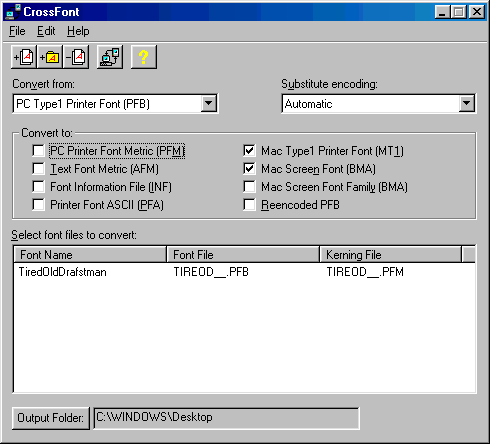
Task: Open help with the yellow question mark icon
Action: click(144, 57)
